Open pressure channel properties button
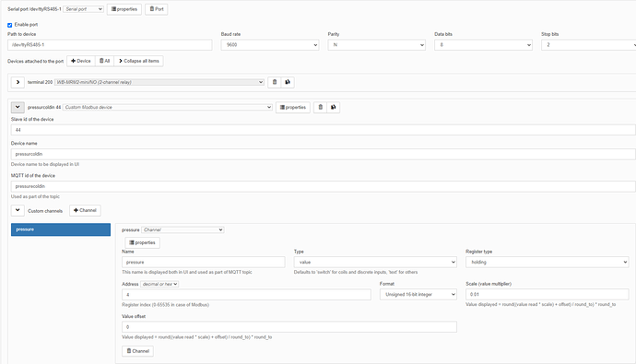636x364 pixels. pos(142,242)
